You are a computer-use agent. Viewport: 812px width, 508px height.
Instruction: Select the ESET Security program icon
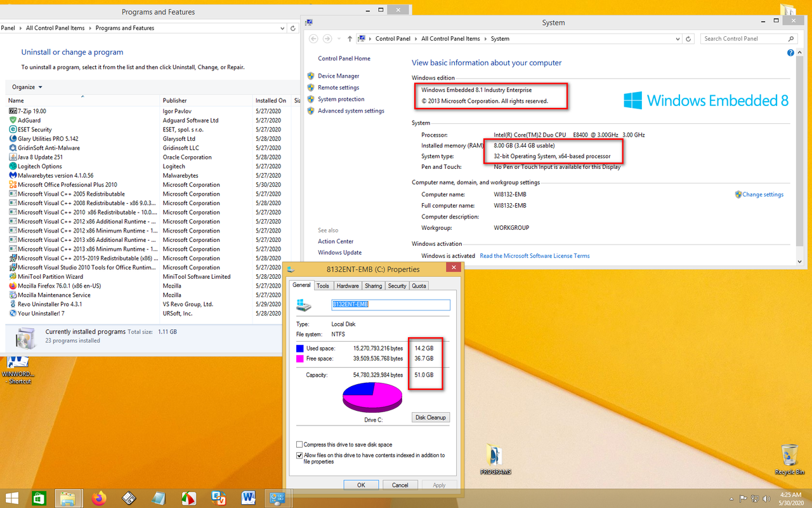point(13,130)
